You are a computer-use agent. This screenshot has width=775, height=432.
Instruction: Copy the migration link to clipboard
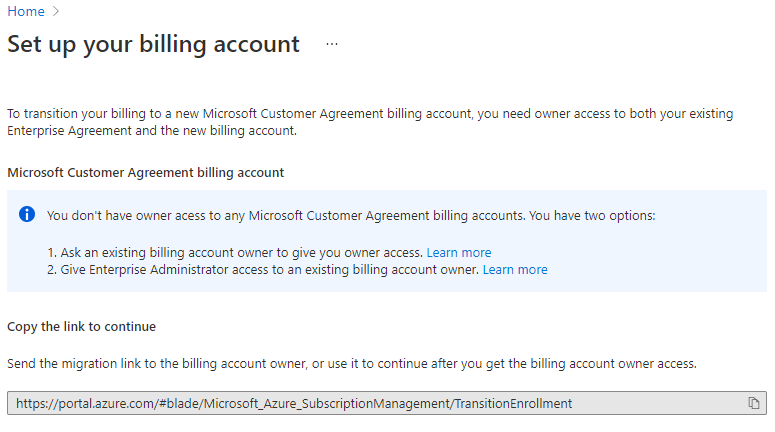point(754,403)
